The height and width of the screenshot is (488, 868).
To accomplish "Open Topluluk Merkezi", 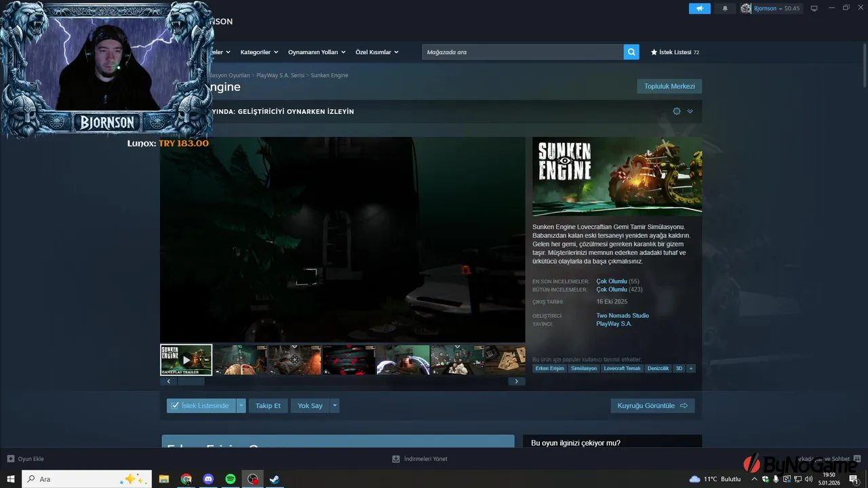I will (x=669, y=86).
